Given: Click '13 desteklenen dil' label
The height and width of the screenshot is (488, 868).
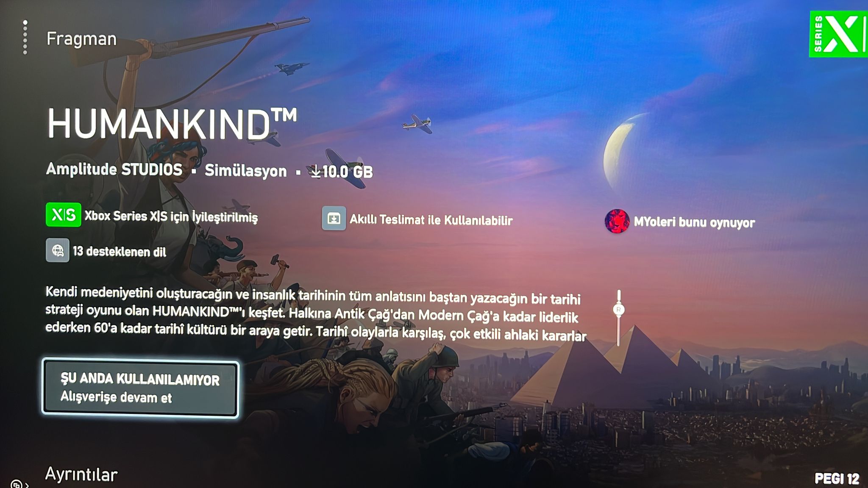Looking at the screenshot, I should pos(120,252).
